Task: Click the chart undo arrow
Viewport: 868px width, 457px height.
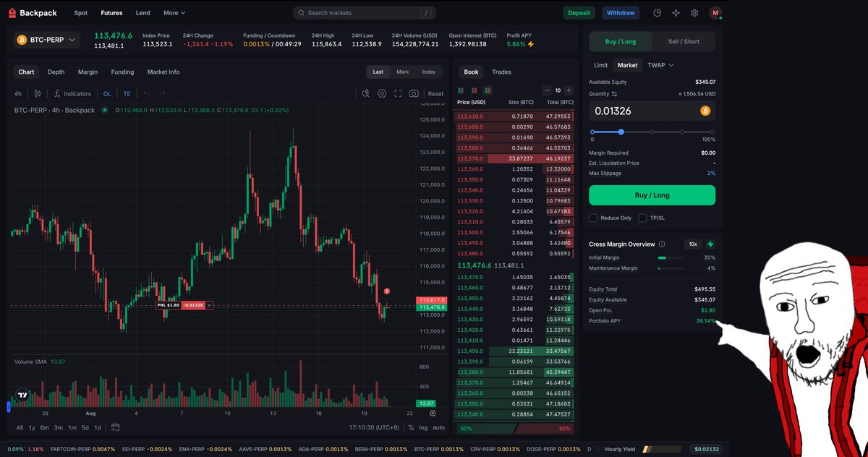Action: pos(146,93)
